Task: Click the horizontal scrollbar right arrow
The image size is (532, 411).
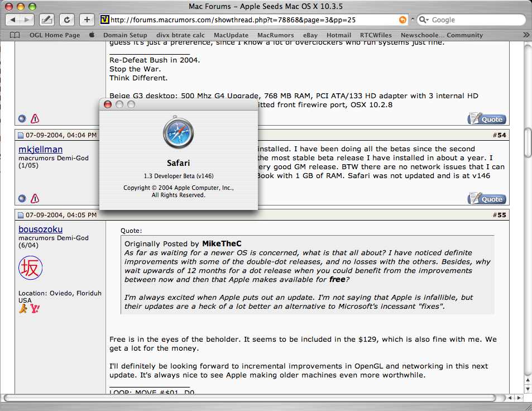Action: (519, 398)
